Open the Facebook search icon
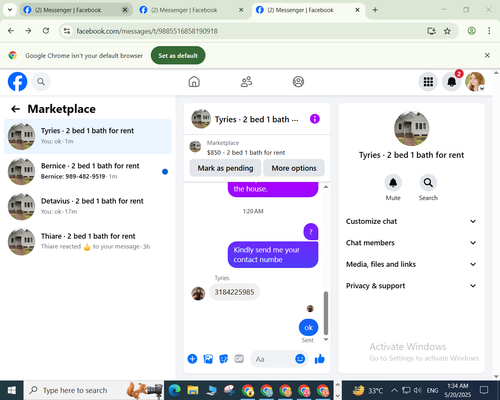Viewport: 500px width, 400px height. [41, 82]
